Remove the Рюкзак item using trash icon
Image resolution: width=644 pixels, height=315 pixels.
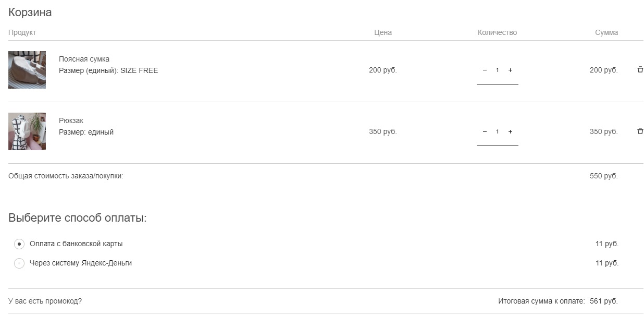pyautogui.click(x=640, y=131)
